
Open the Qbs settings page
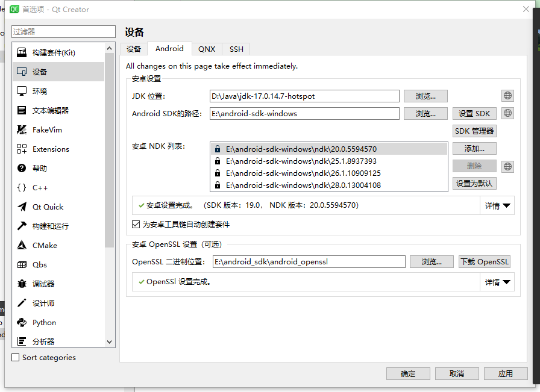pos(36,264)
